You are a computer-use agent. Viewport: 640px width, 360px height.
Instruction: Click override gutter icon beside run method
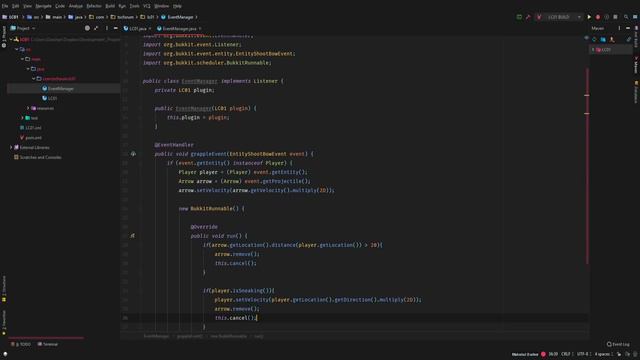pos(133,236)
